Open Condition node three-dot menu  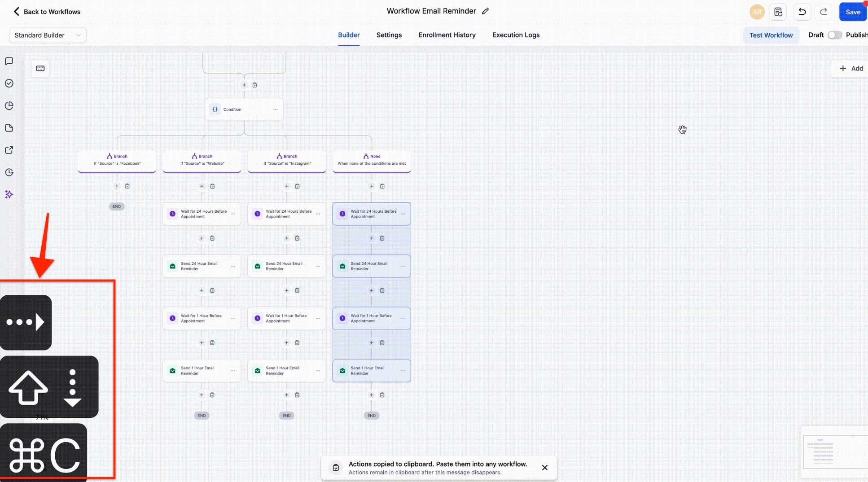(275, 110)
